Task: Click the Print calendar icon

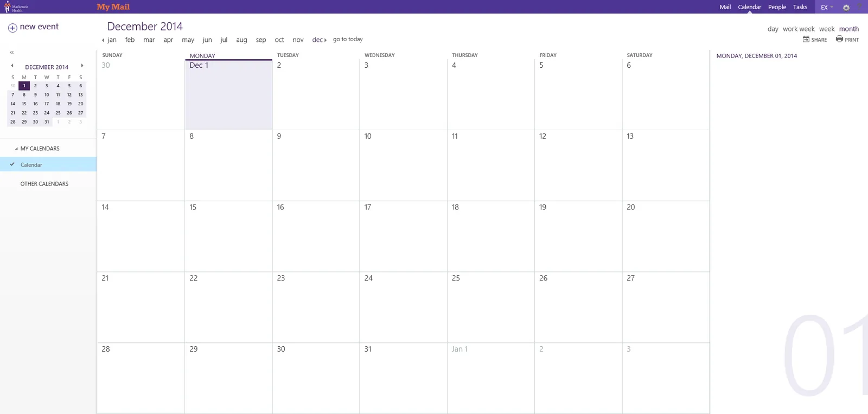Action: pyautogui.click(x=839, y=39)
